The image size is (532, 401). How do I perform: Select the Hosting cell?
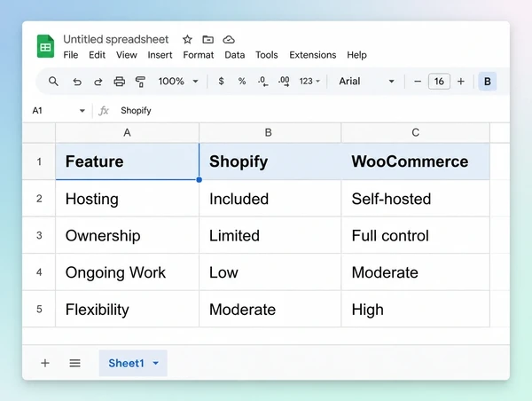127,199
